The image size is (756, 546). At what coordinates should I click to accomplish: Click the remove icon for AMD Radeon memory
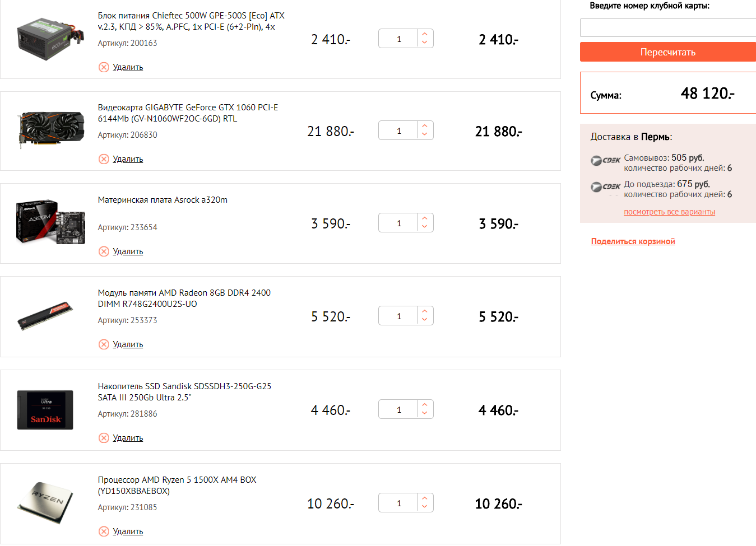[104, 344]
